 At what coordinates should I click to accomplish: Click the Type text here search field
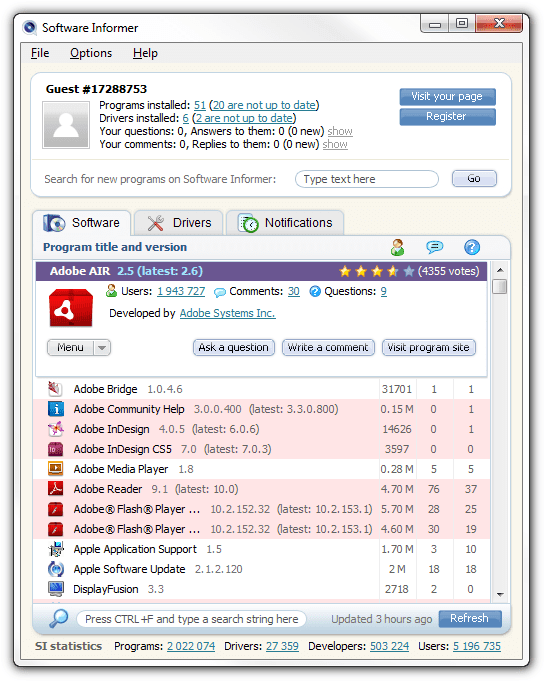point(367,179)
